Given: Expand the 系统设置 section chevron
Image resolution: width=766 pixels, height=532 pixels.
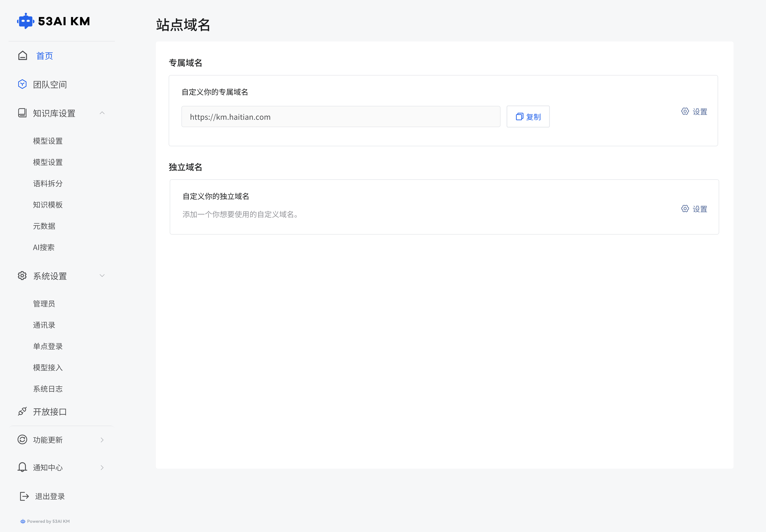Looking at the screenshot, I should pyautogui.click(x=102, y=276).
